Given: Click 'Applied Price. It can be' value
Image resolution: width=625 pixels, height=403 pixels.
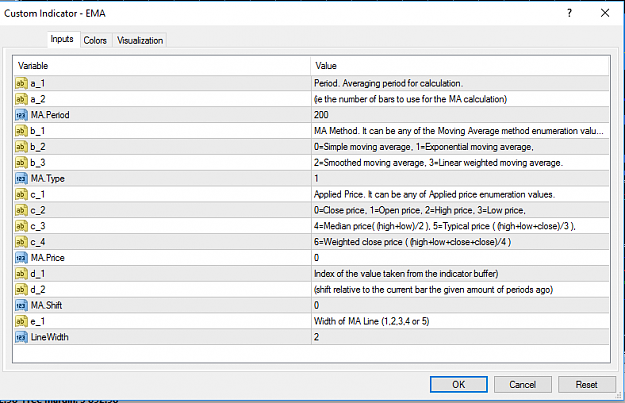Looking at the screenshot, I should (460, 195).
